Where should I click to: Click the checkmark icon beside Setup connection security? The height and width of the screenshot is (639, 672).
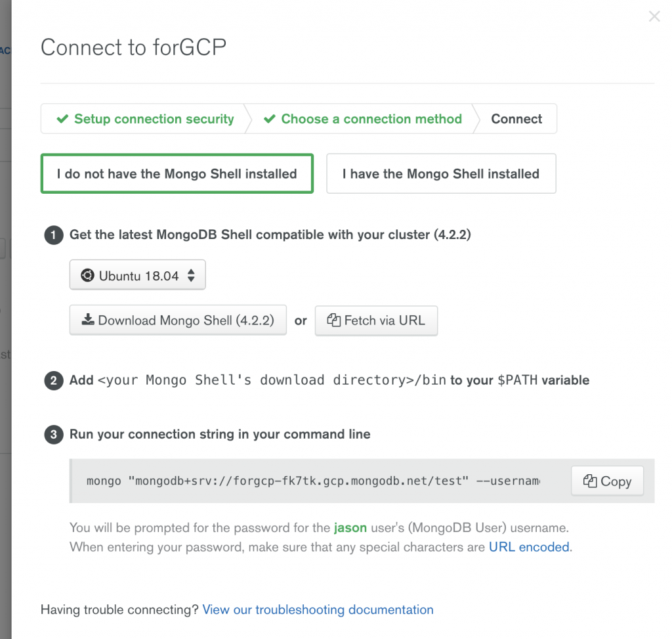coord(62,119)
